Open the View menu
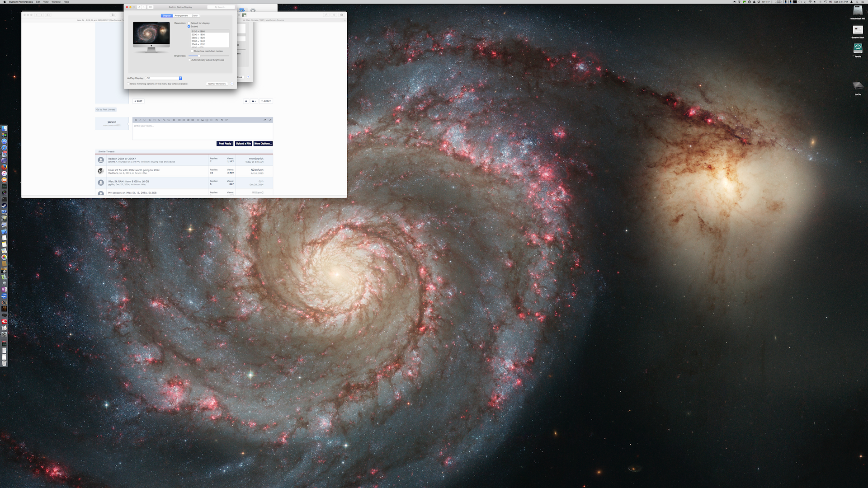This screenshot has height=488, width=868. 46,2
